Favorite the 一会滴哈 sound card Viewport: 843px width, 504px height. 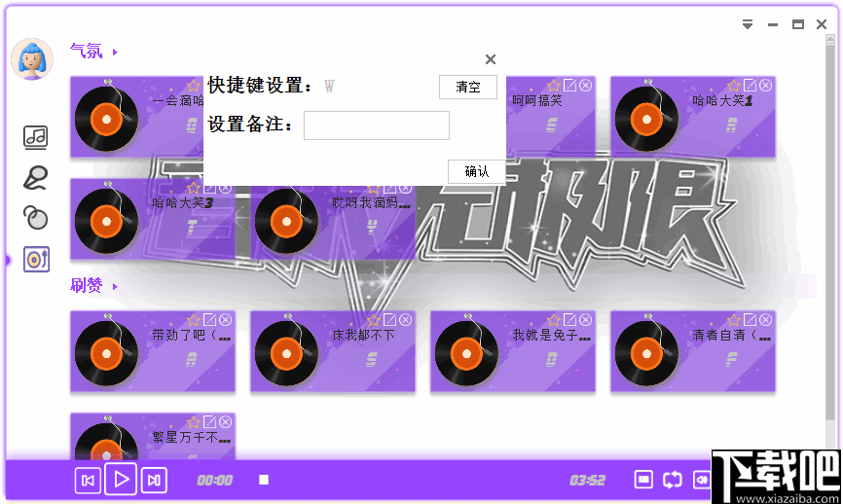click(x=194, y=85)
